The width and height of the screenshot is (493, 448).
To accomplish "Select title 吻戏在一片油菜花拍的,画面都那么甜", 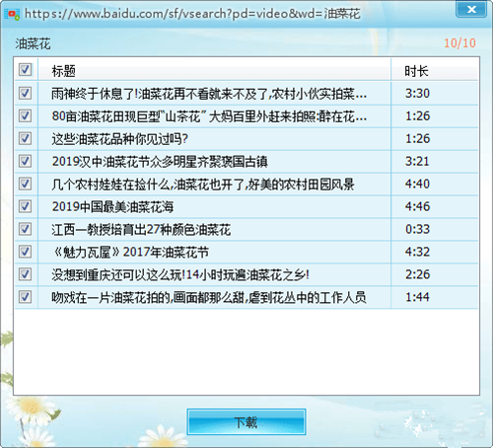I will coord(209,298).
